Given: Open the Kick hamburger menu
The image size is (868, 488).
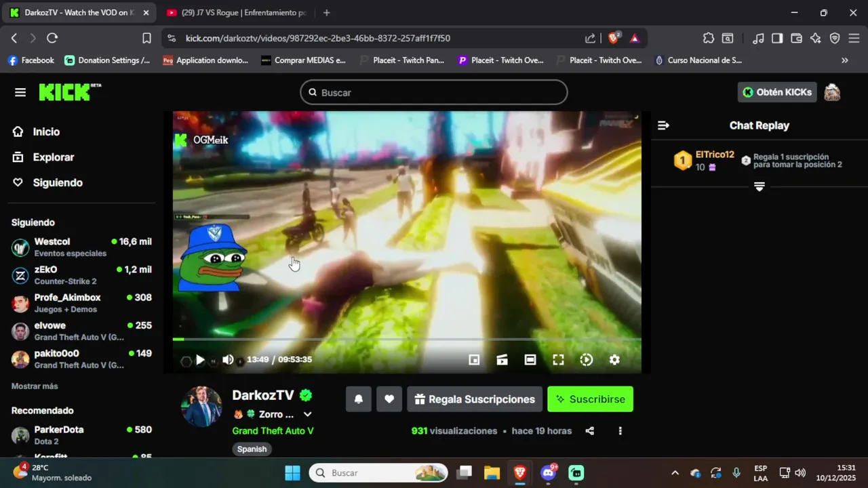Looking at the screenshot, I should [x=20, y=92].
